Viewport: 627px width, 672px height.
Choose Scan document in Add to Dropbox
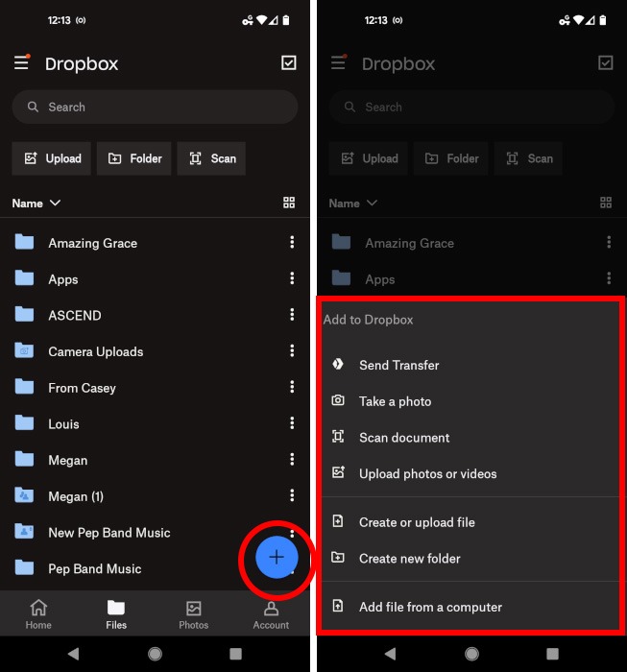(x=470, y=437)
